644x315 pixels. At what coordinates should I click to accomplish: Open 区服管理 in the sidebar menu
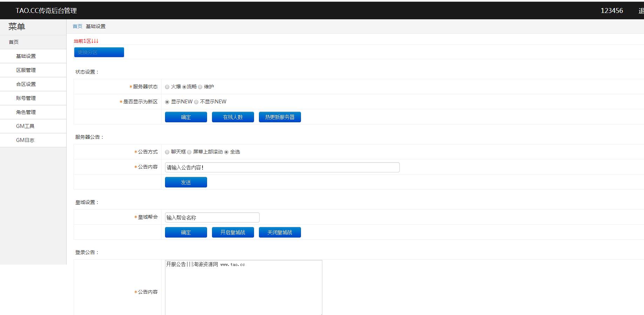(x=26, y=70)
